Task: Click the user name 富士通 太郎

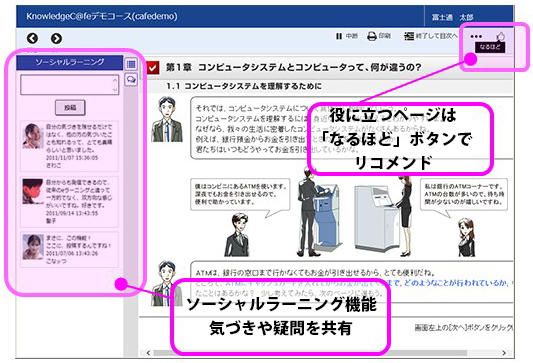Action: coord(452,17)
